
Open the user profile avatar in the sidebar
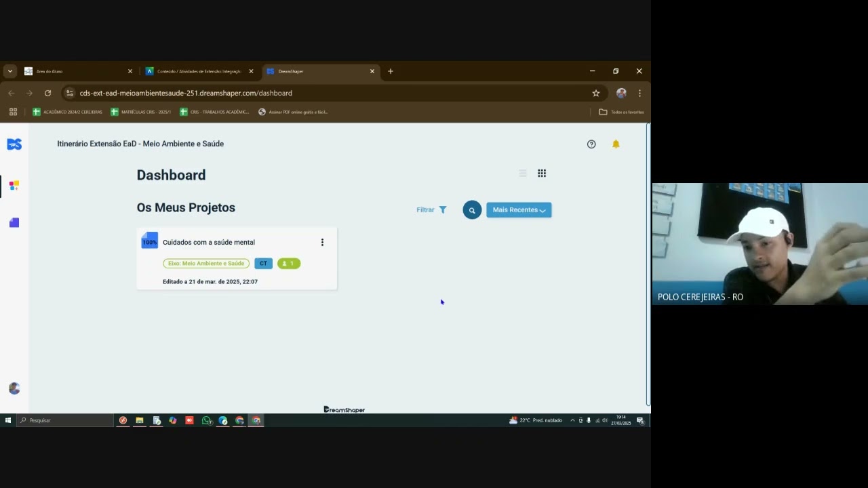point(14,388)
